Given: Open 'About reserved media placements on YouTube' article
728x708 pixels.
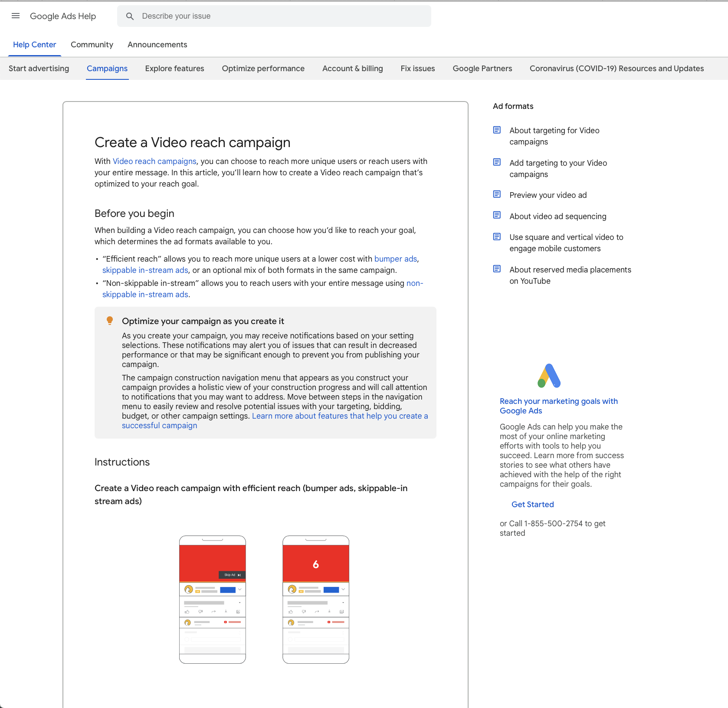Looking at the screenshot, I should click(570, 275).
